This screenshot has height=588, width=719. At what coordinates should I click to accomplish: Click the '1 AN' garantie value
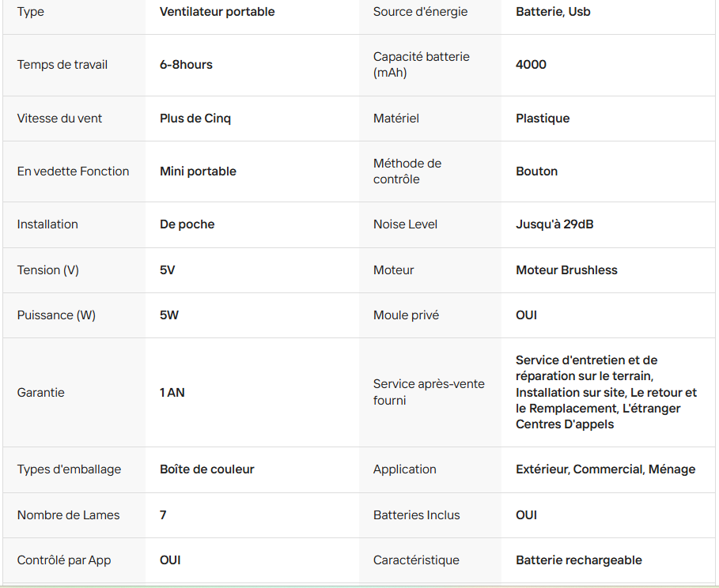172,393
